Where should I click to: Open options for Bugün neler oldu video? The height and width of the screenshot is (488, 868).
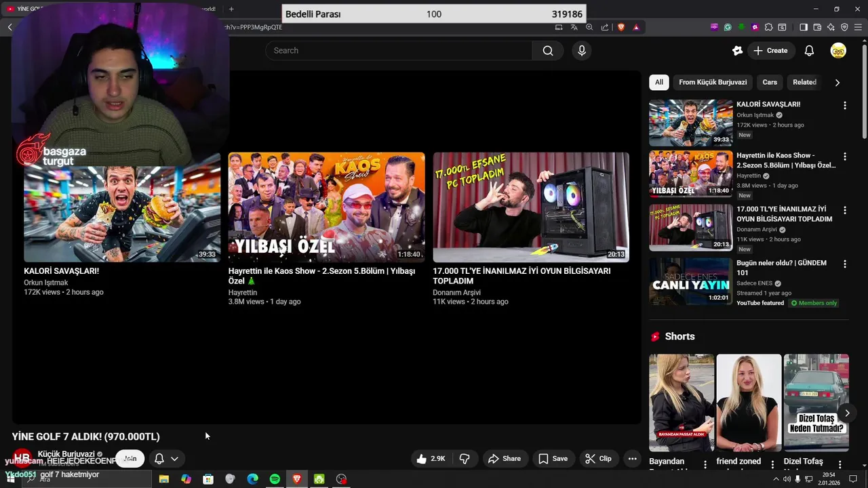(x=844, y=264)
